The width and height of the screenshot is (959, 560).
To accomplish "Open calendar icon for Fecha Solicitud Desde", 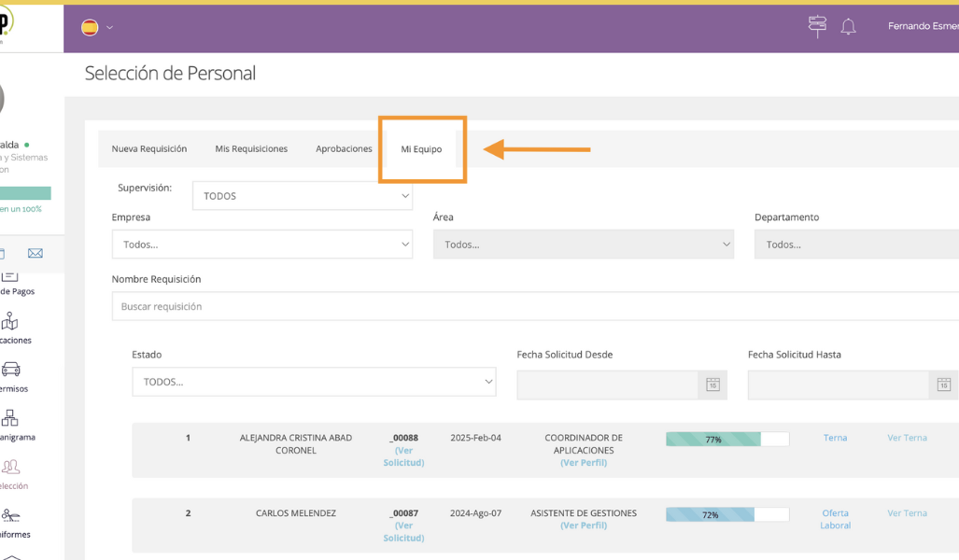I will pos(712,385).
